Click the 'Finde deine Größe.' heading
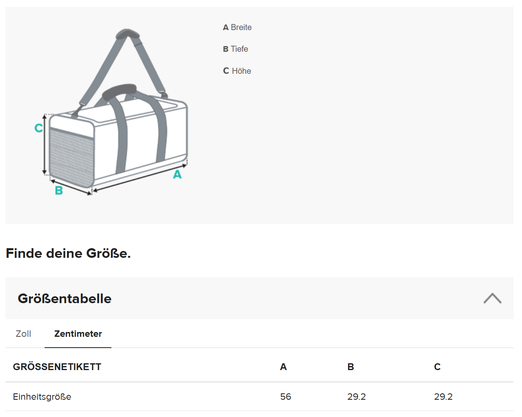522x417 pixels. pyautogui.click(x=68, y=253)
